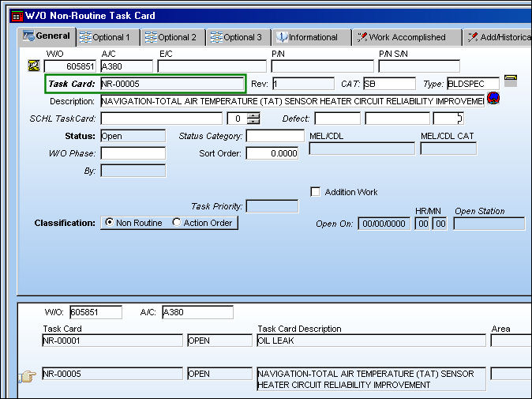The image size is (532, 399).
Task: Click the lower A/C field A380
Action: [197, 312]
